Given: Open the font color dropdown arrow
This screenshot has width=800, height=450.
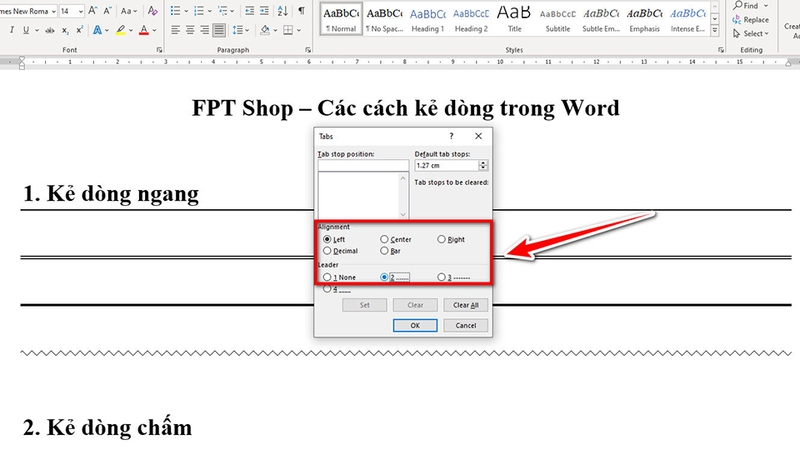Looking at the screenshot, I should (x=154, y=31).
